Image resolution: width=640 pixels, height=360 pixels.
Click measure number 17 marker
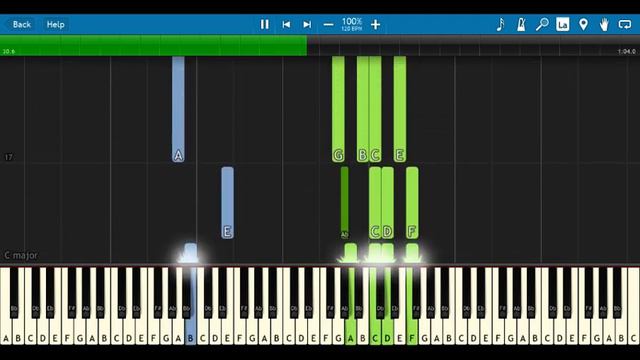(9, 157)
